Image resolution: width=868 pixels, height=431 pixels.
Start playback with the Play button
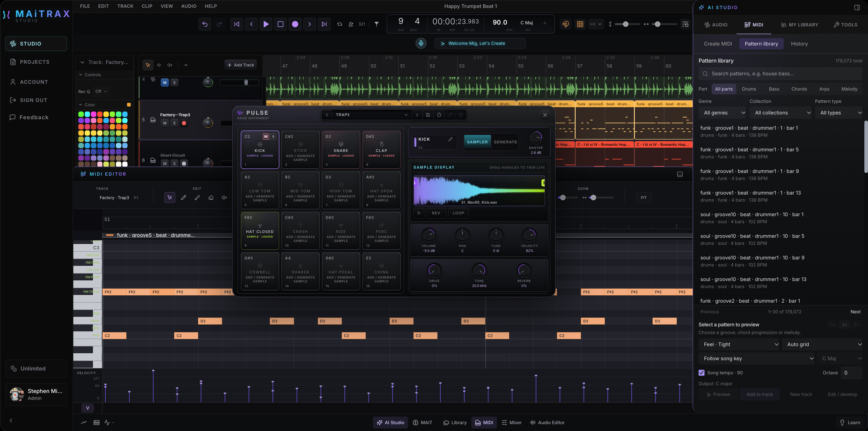tap(266, 24)
